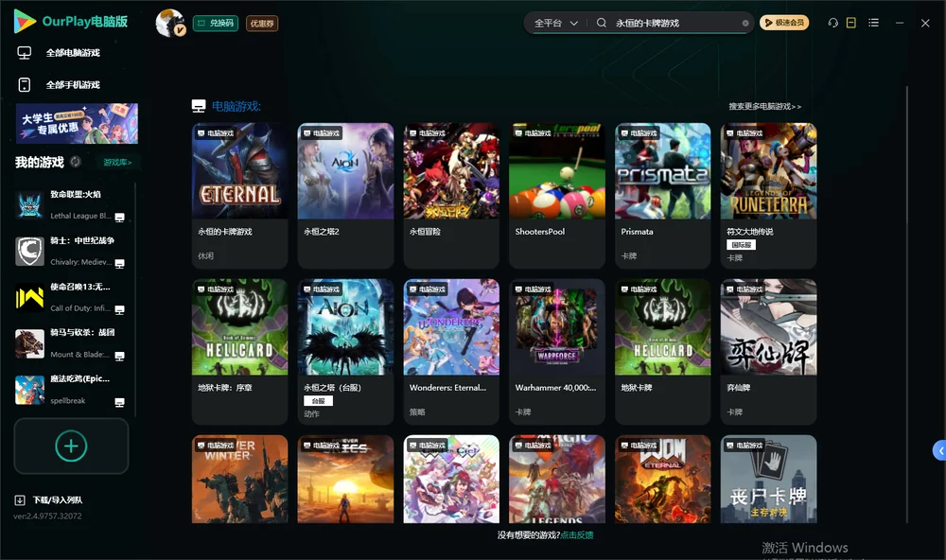Open the 永恒冒险 game card
This screenshot has width=946, height=560.
tap(451, 196)
